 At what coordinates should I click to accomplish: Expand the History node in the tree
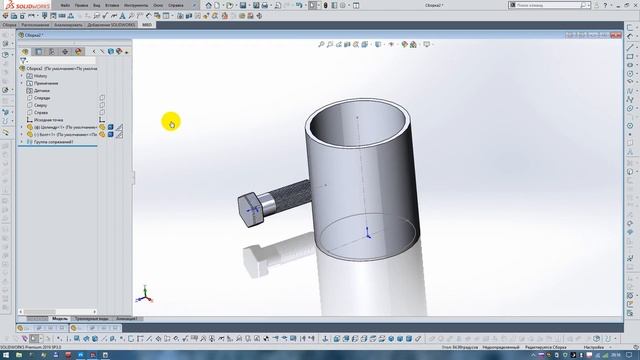(x=22, y=76)
